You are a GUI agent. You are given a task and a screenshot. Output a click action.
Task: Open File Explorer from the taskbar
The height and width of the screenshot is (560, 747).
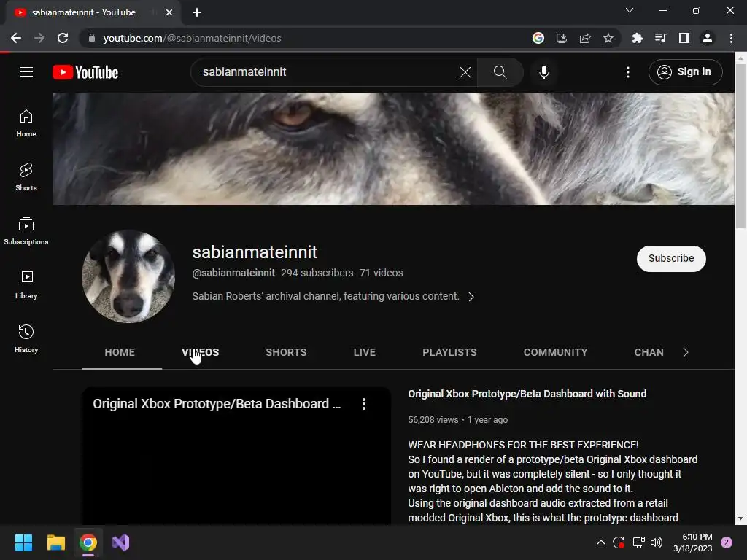[55, 542]
